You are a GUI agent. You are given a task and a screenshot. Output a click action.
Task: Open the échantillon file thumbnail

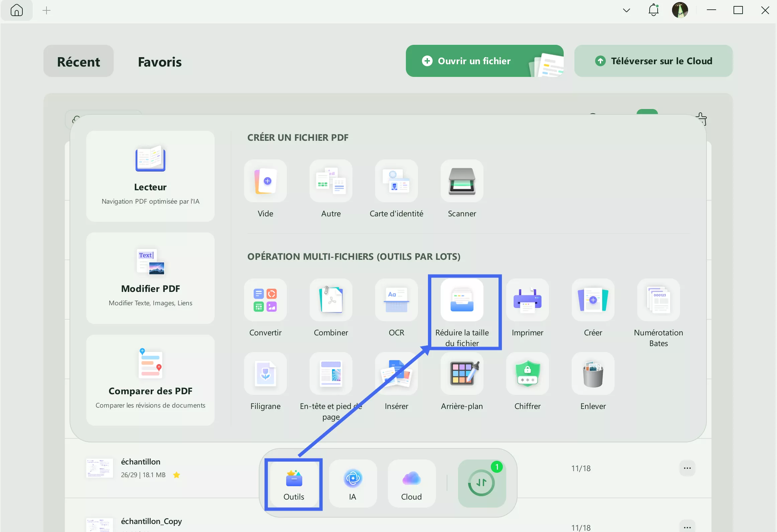point(99,468)
